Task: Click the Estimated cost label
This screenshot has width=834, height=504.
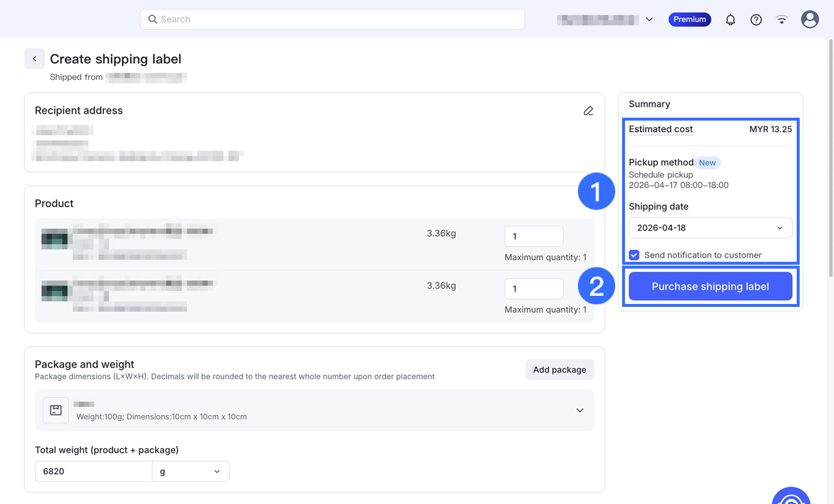Action: pos(660,129)
